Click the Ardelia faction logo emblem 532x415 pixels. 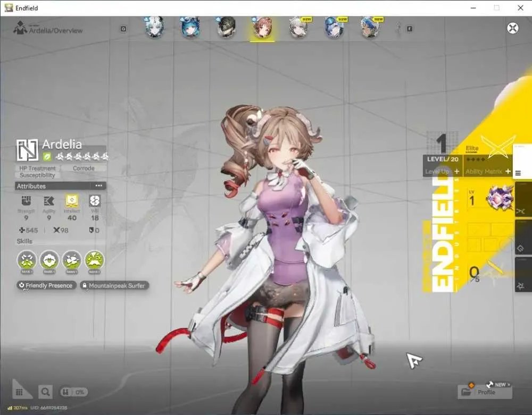[27, 150]
